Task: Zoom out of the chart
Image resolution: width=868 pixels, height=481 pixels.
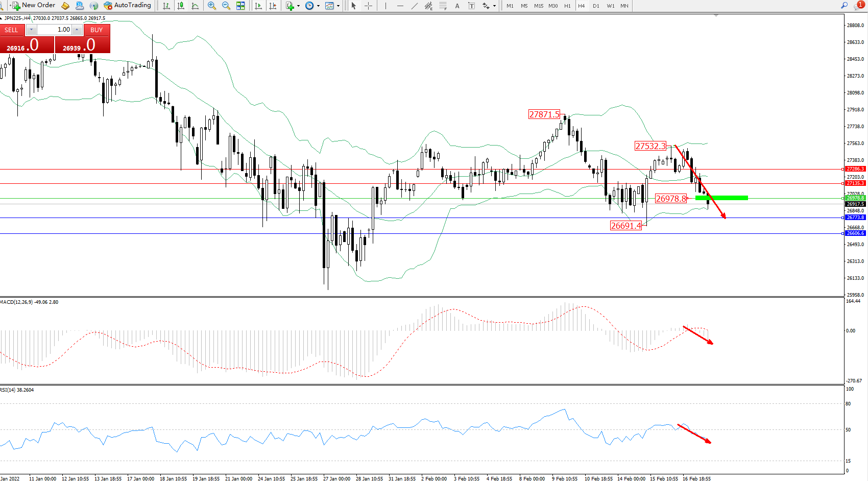Action: click(x=226, y=6)
